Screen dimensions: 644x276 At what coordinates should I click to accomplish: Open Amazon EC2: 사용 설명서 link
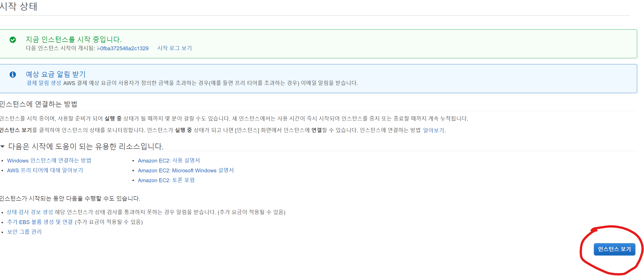pos(169,160)
